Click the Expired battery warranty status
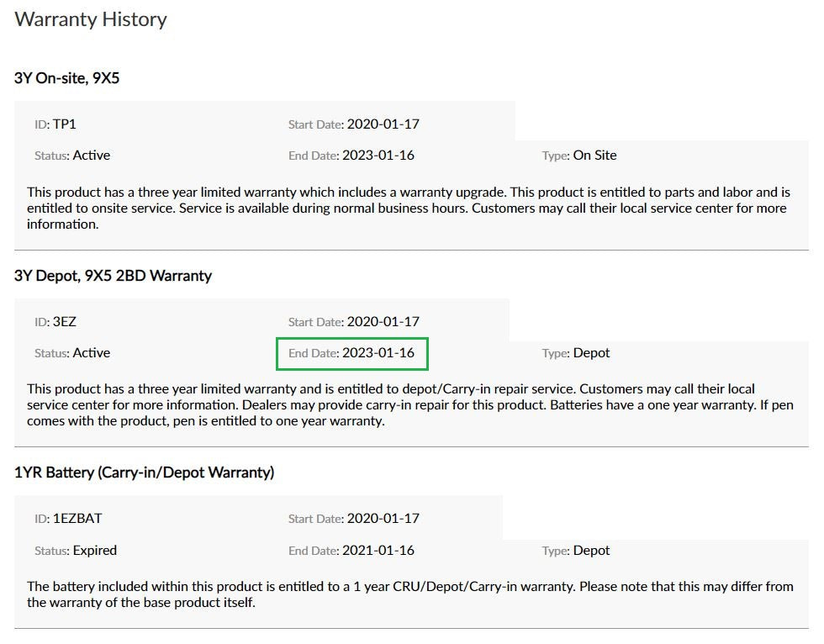This screenshot has width=824, height=644. [x=94, y=551]
